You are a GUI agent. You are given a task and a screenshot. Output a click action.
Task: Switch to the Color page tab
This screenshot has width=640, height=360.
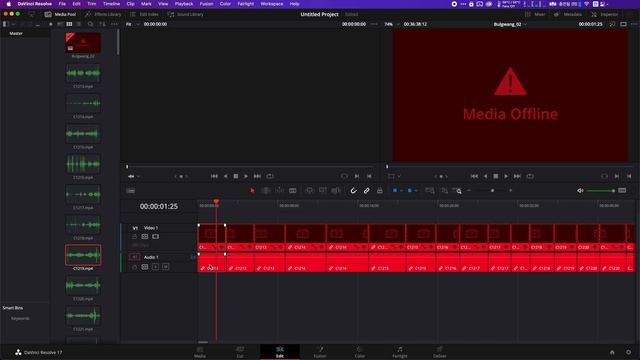(360, 352)
